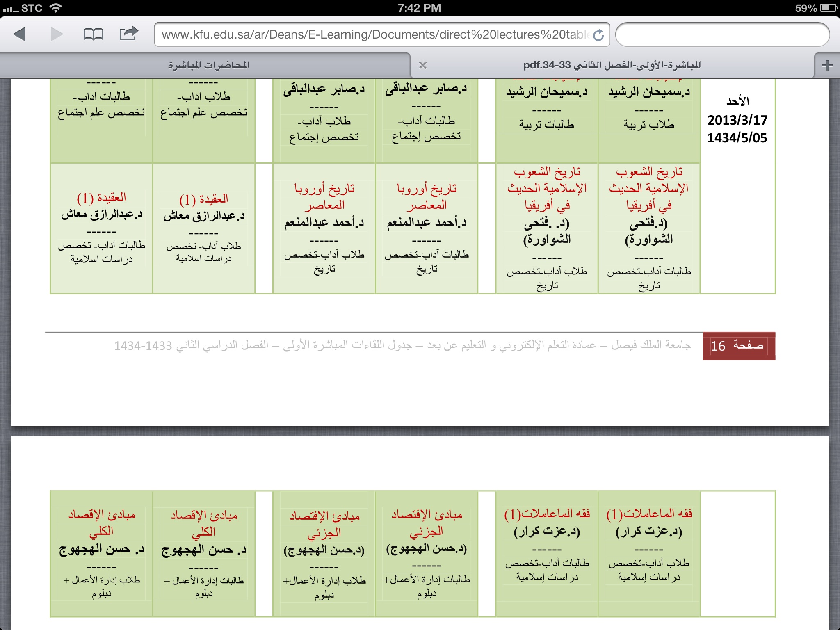Tap the kfu.edu.sa address bar

[x=382, y=34]
